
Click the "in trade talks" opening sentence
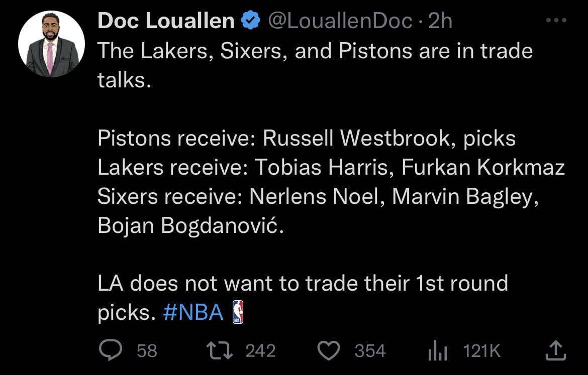pos(314,51)
